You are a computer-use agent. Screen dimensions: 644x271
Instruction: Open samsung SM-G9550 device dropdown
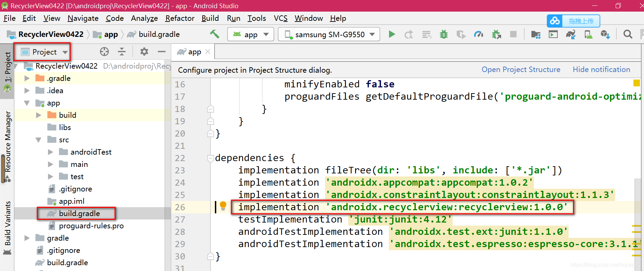click(x=329, y=34)
